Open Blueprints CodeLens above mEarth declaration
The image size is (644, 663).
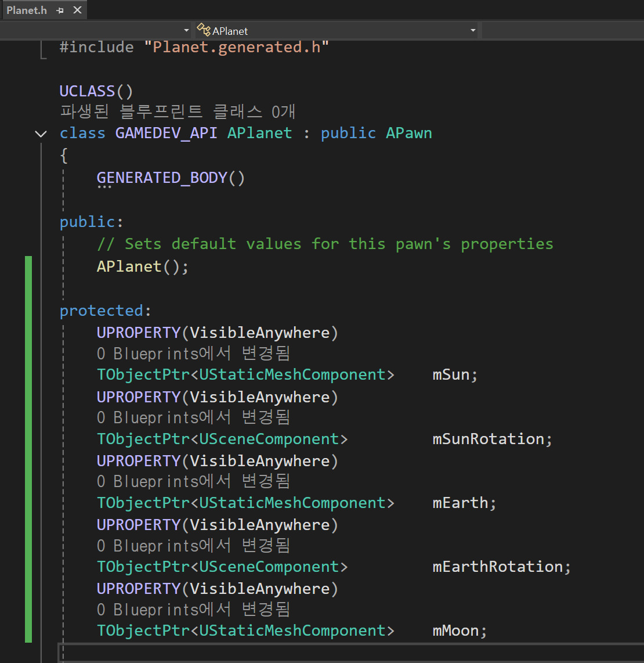(193, 481)
